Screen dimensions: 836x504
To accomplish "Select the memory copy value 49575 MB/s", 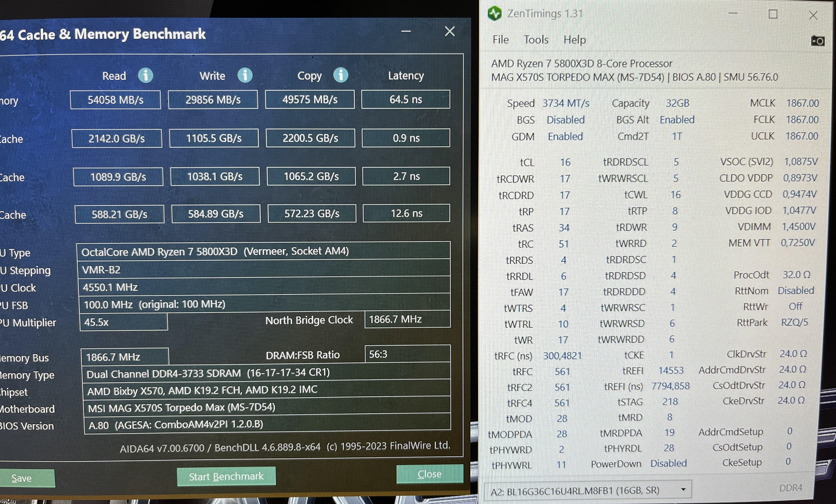I will click(x=310, y=100).
